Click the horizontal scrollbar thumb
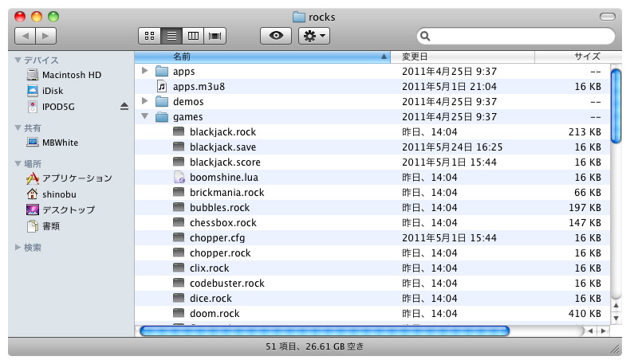Screen dimensions: 630x364 tap(324, 331)
